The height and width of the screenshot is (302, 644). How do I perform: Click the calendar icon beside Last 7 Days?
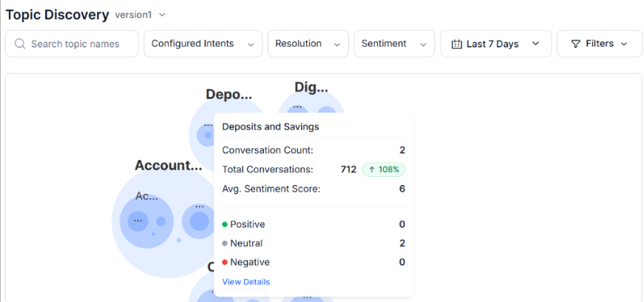tap(457, 44)
